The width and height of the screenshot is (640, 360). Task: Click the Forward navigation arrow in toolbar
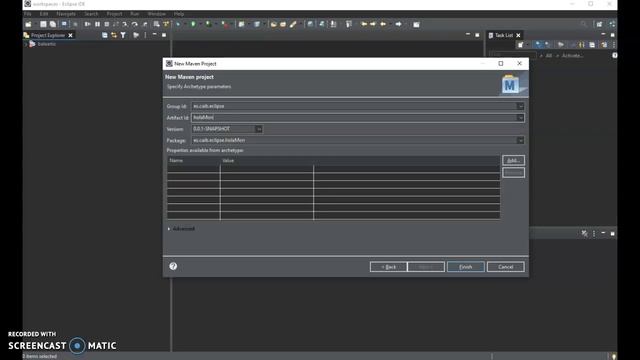(398, 24)
